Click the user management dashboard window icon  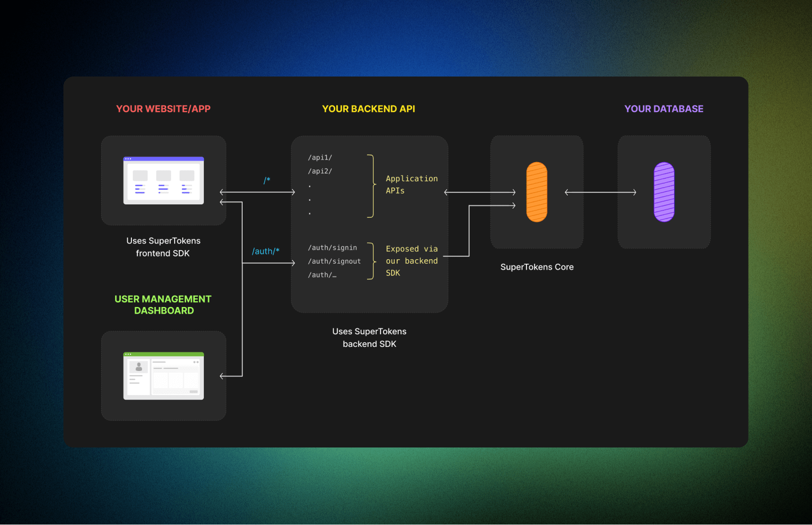coord(164,376)
